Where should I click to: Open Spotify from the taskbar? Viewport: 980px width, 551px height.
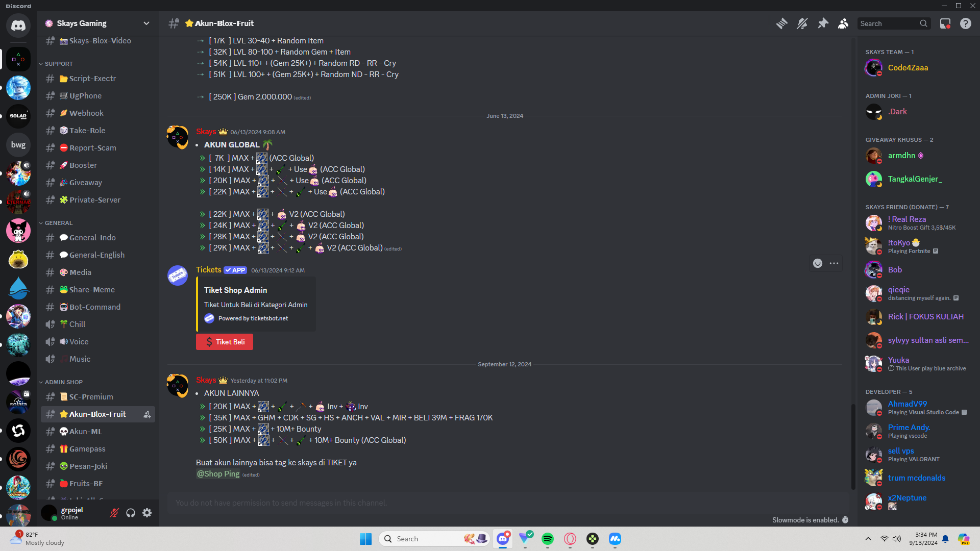pos(548,539)
